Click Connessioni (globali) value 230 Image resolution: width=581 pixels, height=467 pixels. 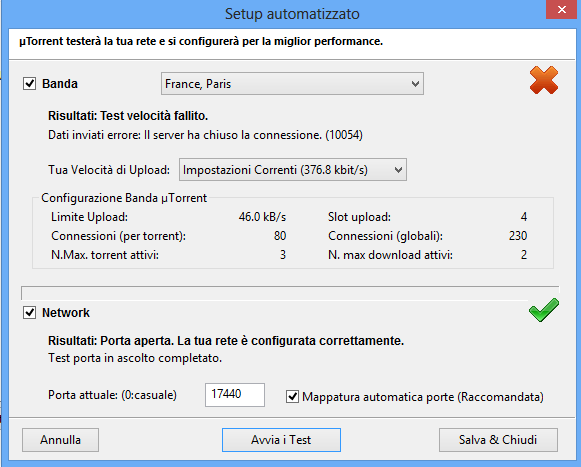(518, 236)
